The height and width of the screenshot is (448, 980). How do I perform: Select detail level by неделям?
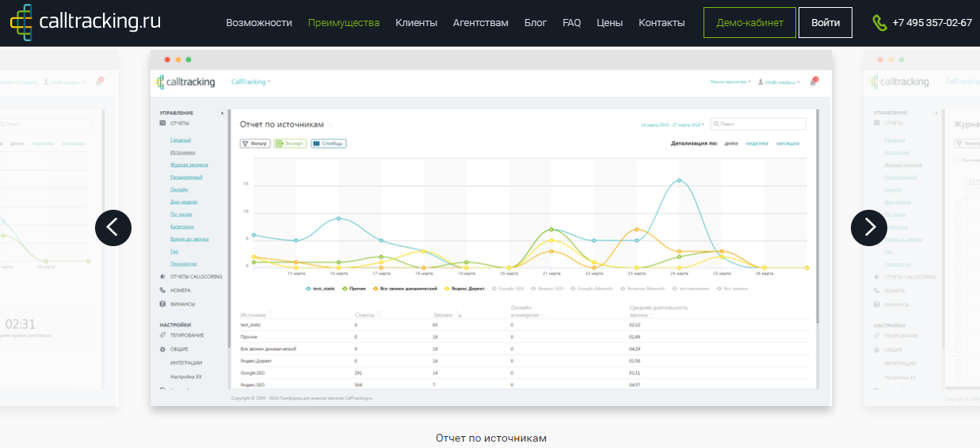(757, 143)
